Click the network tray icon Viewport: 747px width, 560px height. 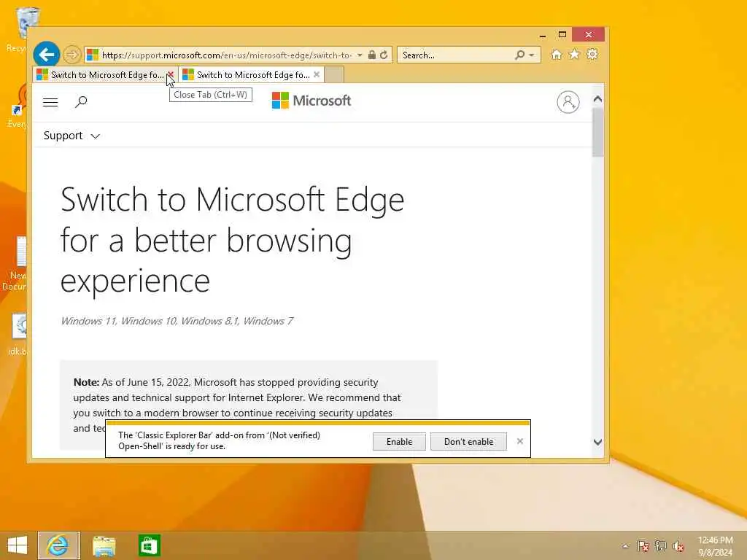coord(660,546)
